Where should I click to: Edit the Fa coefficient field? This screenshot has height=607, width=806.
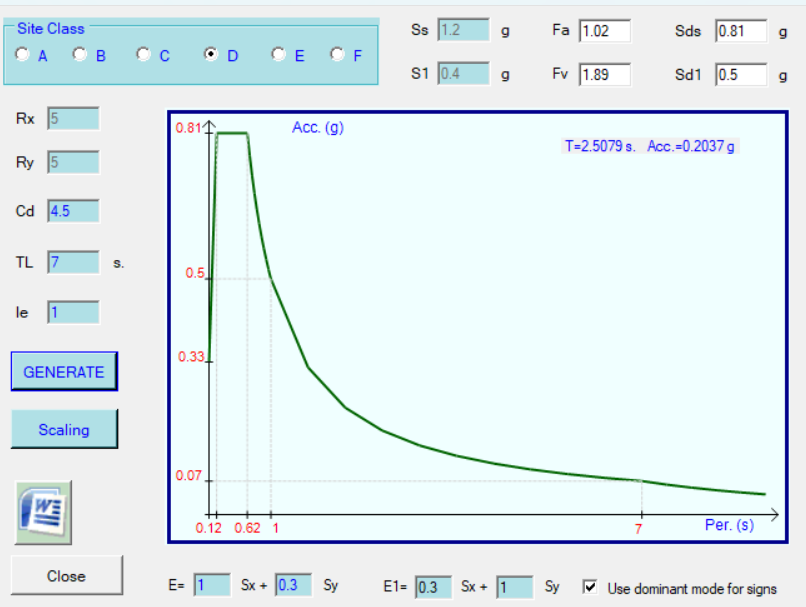coord(604,31)
